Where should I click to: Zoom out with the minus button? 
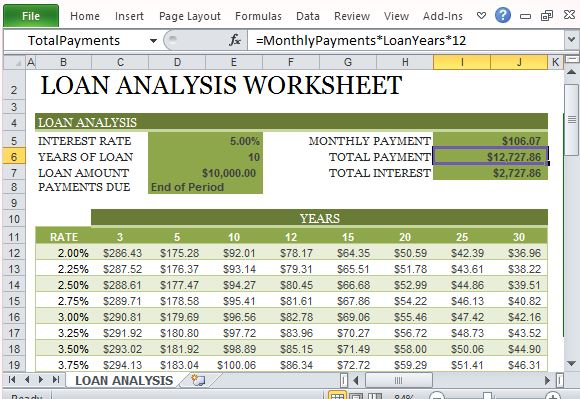point(437,396)
